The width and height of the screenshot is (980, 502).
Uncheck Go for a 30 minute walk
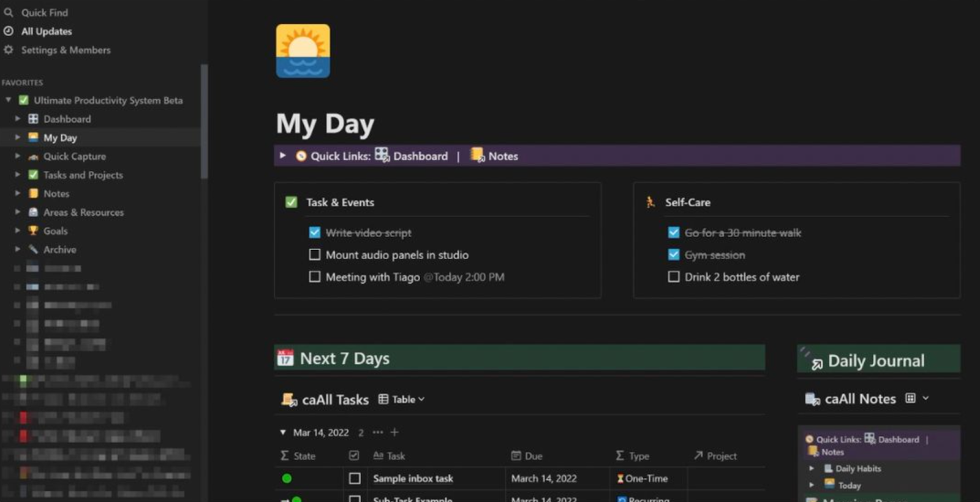674,232
